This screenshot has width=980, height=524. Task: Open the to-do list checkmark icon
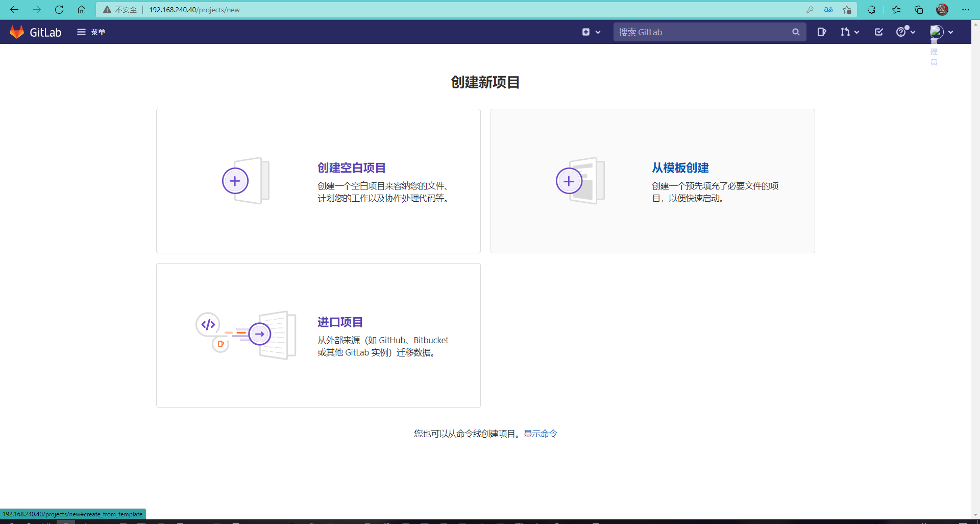tap(878, 32)
